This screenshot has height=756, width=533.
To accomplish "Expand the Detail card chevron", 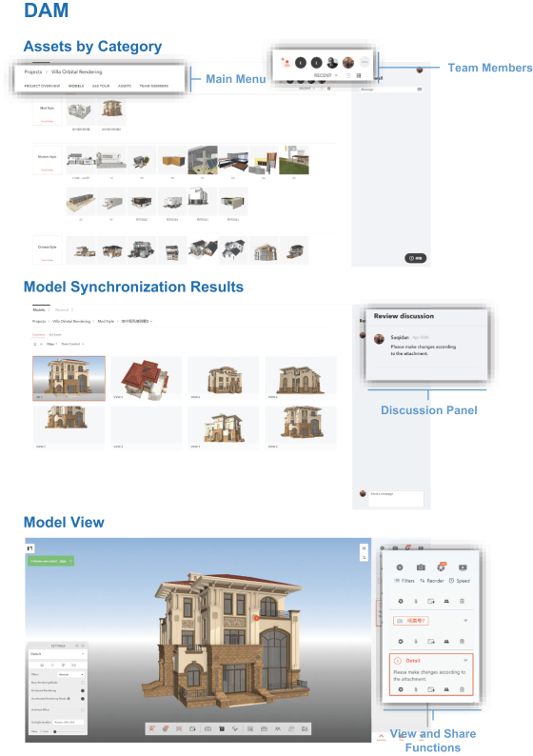I will tap(465, 661).
